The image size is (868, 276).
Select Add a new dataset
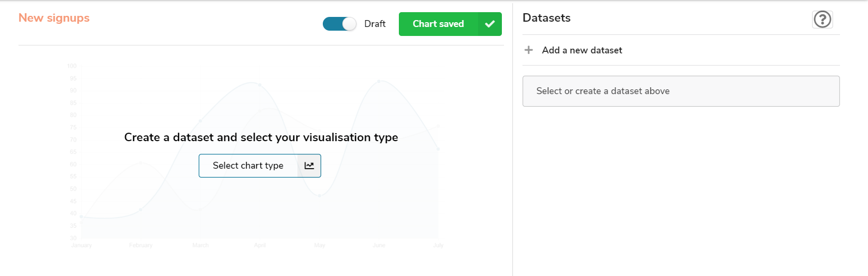click(582, 50)
